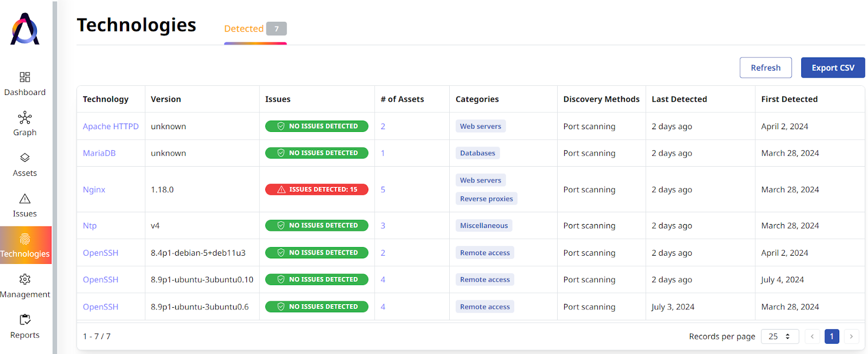
Task: Open the Graph view icon
Action: tap(25, 118)
